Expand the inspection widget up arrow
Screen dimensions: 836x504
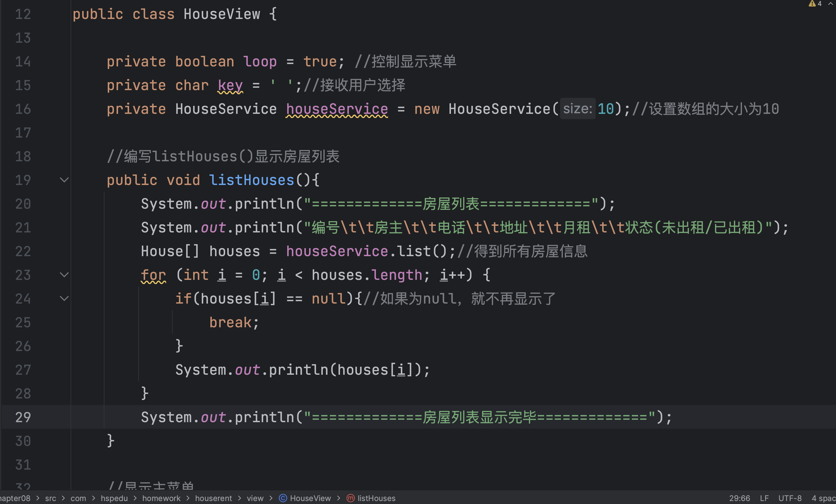click(x=830, y=3)
